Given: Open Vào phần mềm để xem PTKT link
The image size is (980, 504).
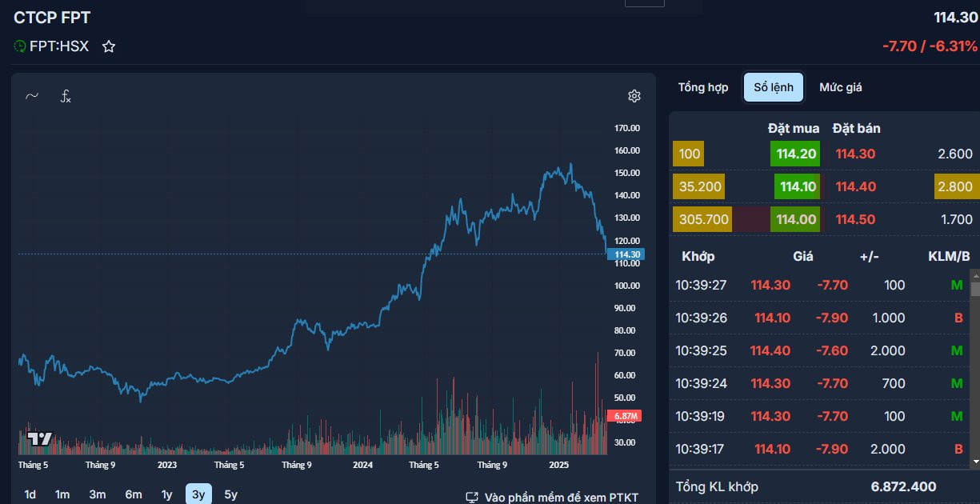Looking at the screenshot, I should click(x=561, y=498).
